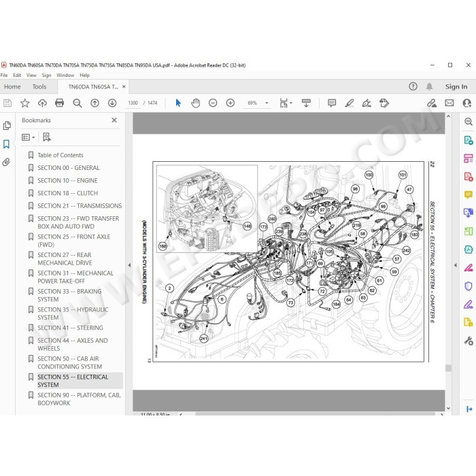
Task: Open SECTION 90 -- PLATFORM, CAB bookmark
Action: pos(79,399)
